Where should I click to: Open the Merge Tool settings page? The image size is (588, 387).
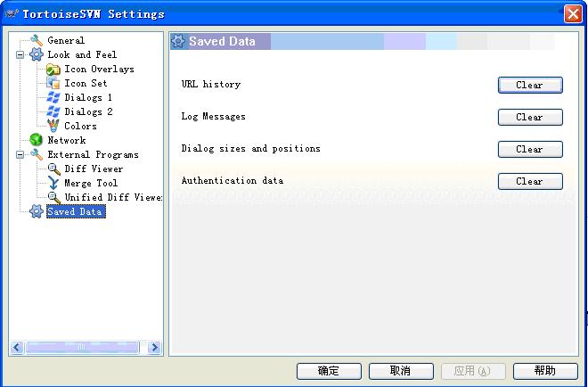pos(91,183)
